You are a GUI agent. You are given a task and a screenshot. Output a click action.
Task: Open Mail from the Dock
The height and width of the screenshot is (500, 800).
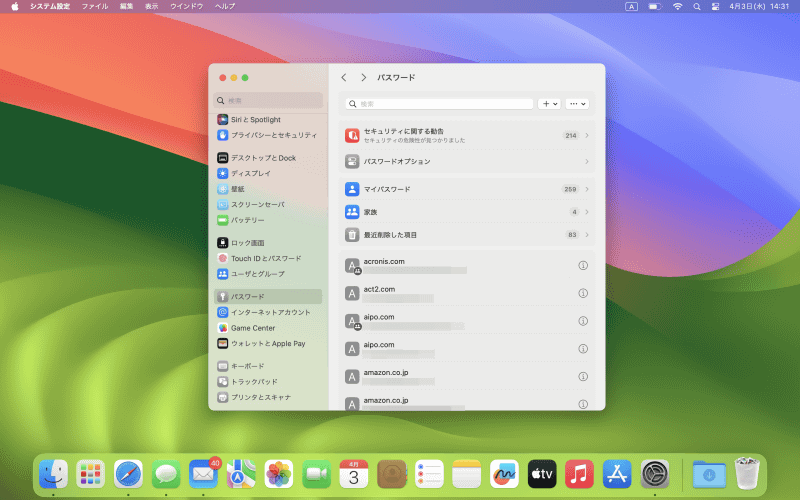click(x=204, y=474)
